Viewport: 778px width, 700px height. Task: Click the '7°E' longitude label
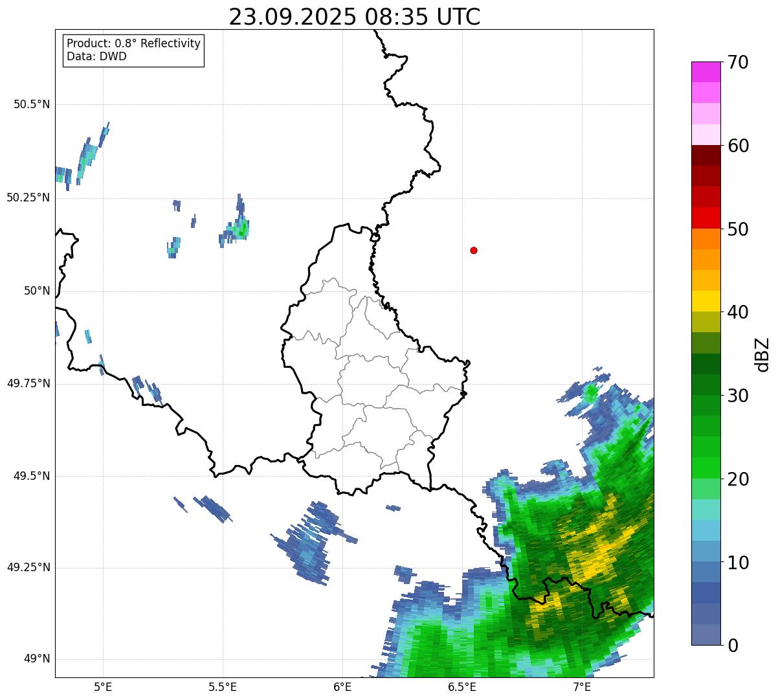(x=583, y=686)
